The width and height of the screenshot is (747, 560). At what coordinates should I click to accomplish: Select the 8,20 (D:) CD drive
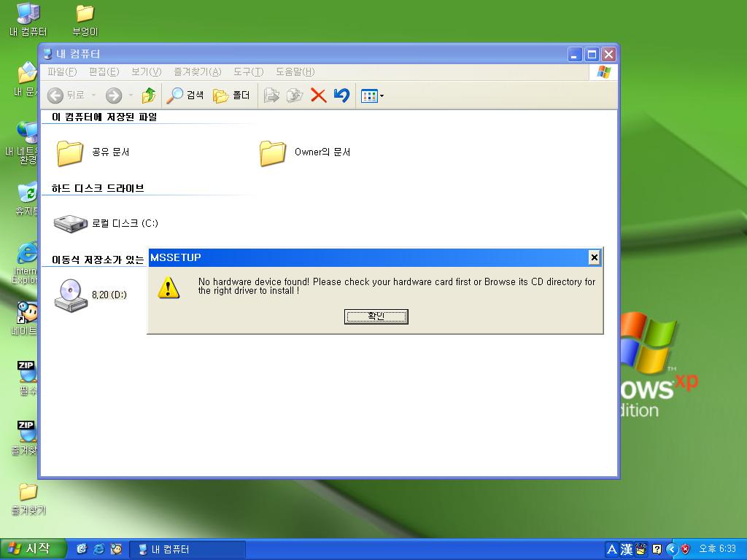(x=90, y=295)
